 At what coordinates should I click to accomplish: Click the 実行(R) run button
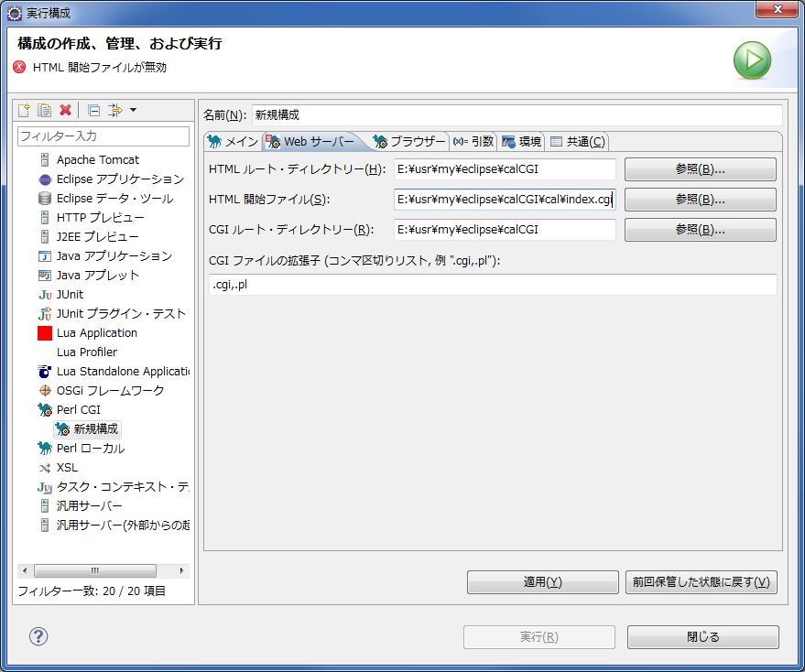pyautogui.click(x=539, y=637)
